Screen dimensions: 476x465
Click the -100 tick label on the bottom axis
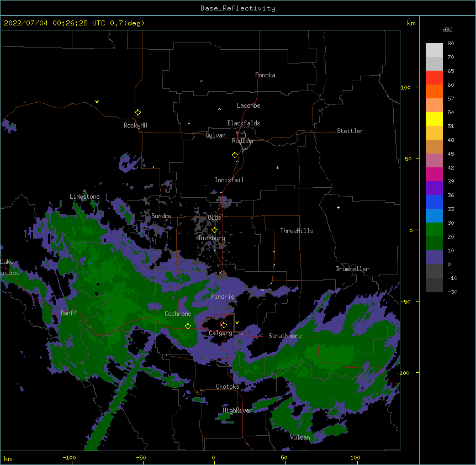[69, 457]
